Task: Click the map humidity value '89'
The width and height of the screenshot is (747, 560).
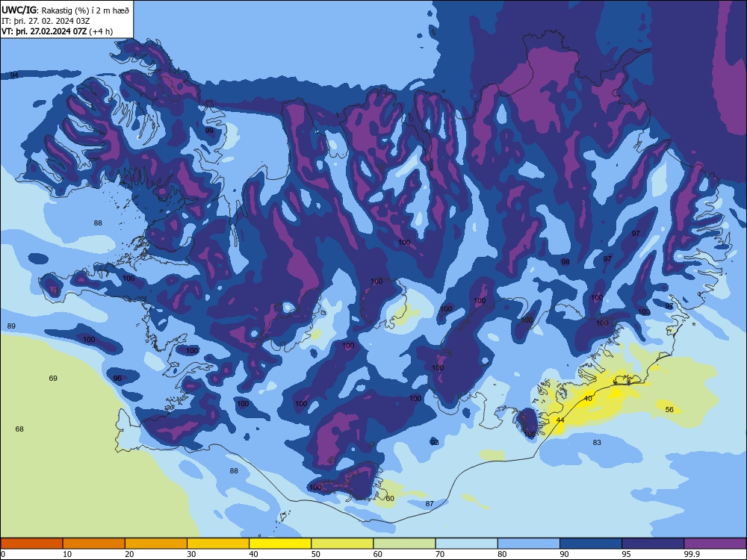Action: pyautogui.click(x=11, y=326)
